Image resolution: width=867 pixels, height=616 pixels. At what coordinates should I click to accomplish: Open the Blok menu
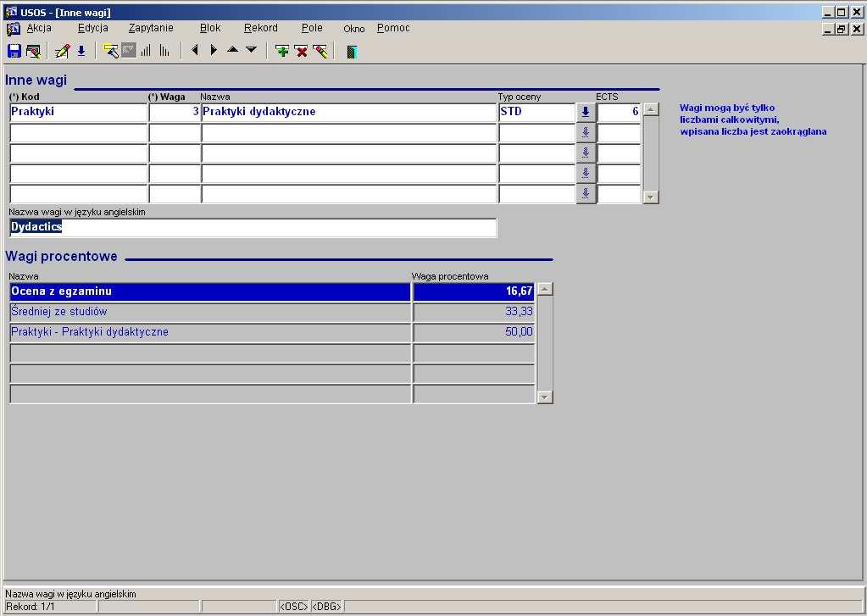point(210,28)
